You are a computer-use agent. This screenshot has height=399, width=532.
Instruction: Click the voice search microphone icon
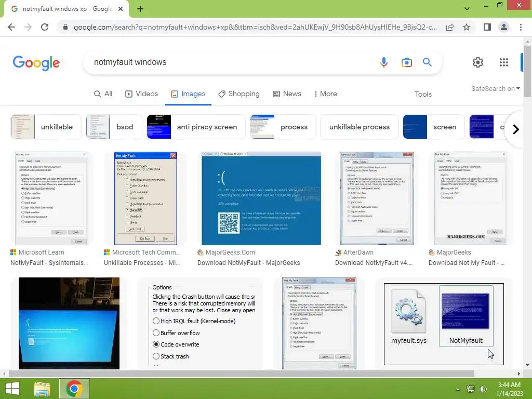tap(384, 62)
